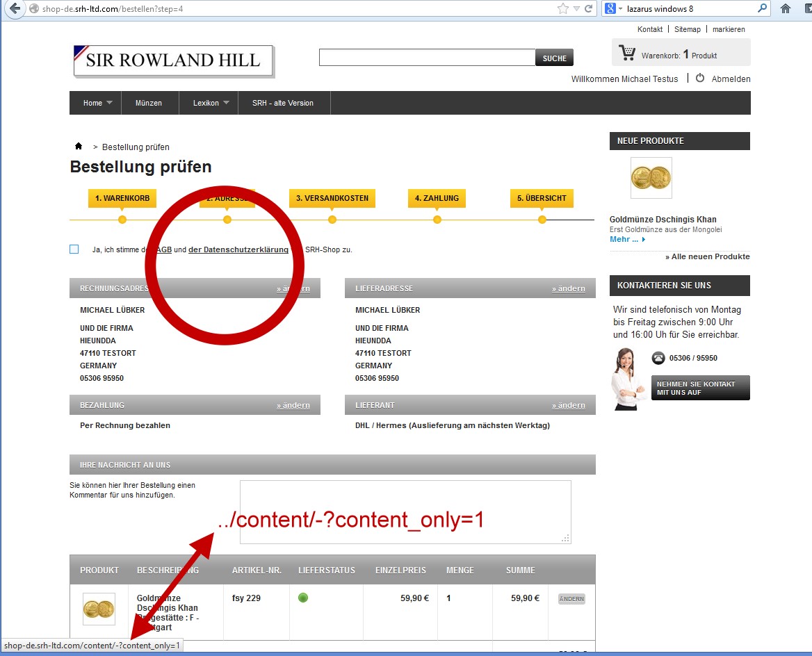This screenshot has height=656, width=812.
Task: Open the Münzen menu item
Action: click(149, 103)
